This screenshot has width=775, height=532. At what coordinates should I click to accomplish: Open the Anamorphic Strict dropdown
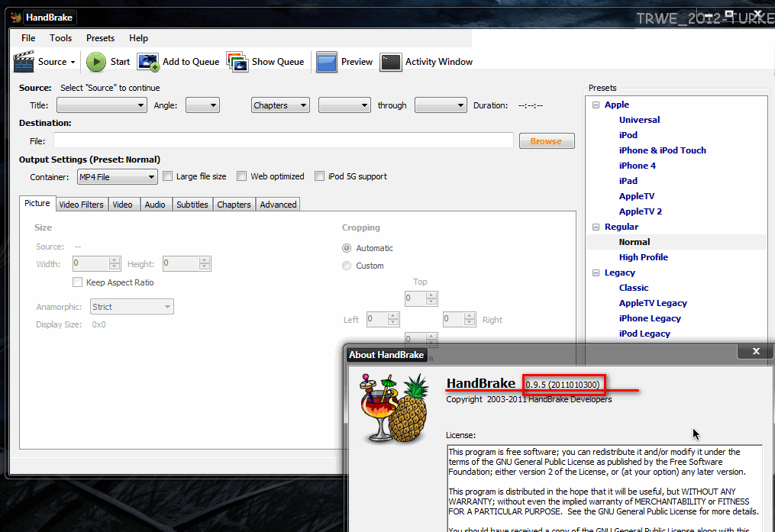(131, 307)
